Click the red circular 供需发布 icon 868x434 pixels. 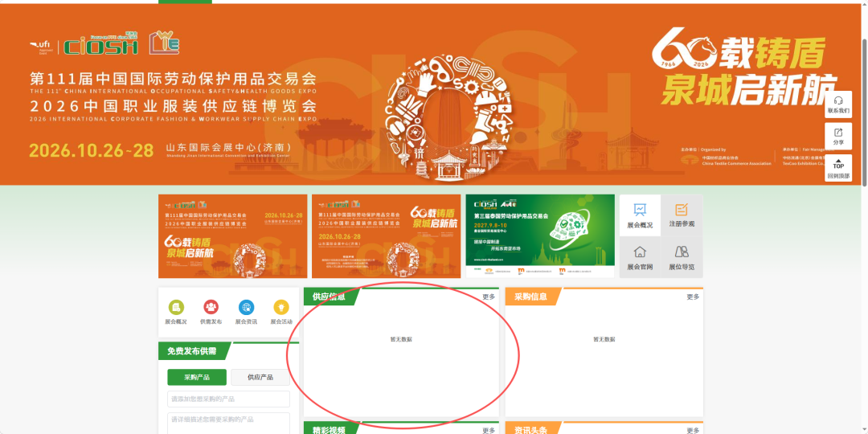211,307
